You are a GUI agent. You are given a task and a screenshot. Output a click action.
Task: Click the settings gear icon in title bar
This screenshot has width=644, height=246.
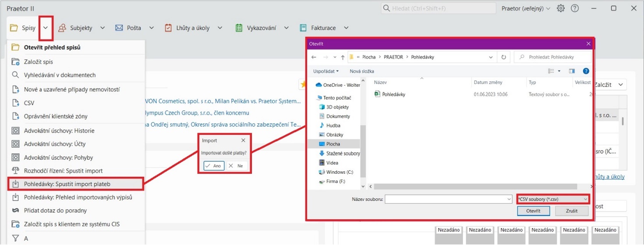pyautogui.click(x=560, y=8)
